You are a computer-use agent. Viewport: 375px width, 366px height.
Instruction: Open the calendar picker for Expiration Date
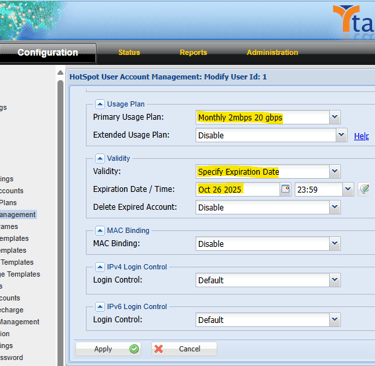click(x=286, y=189)
